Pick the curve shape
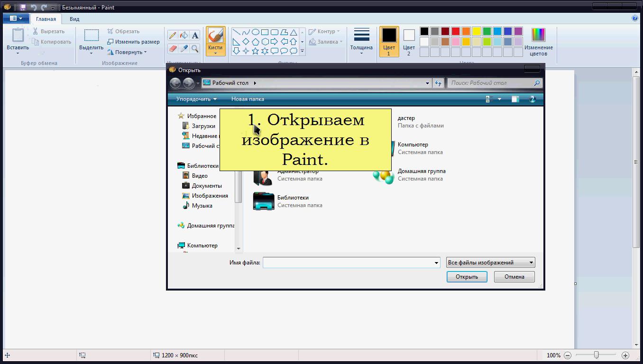The width and height of the screenshot is (643, 364). [246, 32]
